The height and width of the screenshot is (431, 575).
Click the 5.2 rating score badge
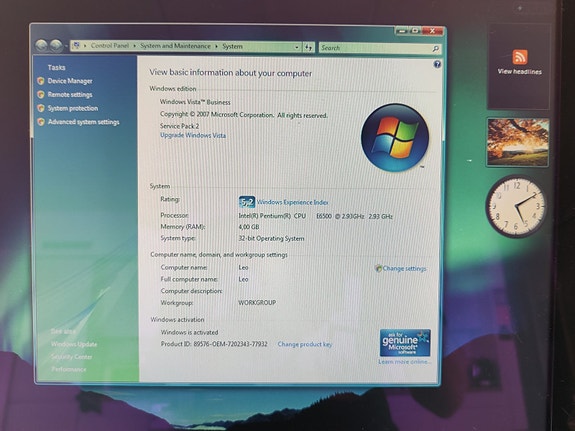tap(247, 202)
